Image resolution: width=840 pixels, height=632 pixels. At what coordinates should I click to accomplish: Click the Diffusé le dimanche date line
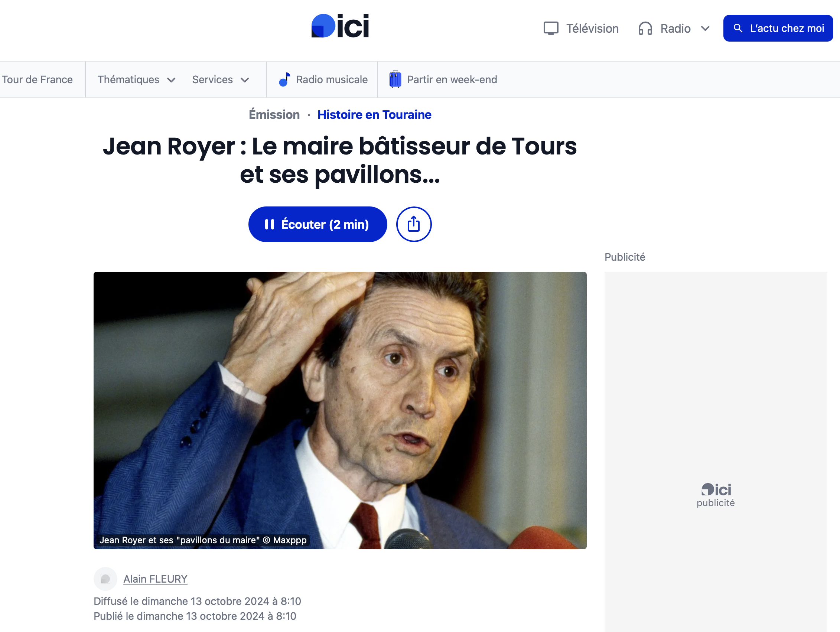197,601
